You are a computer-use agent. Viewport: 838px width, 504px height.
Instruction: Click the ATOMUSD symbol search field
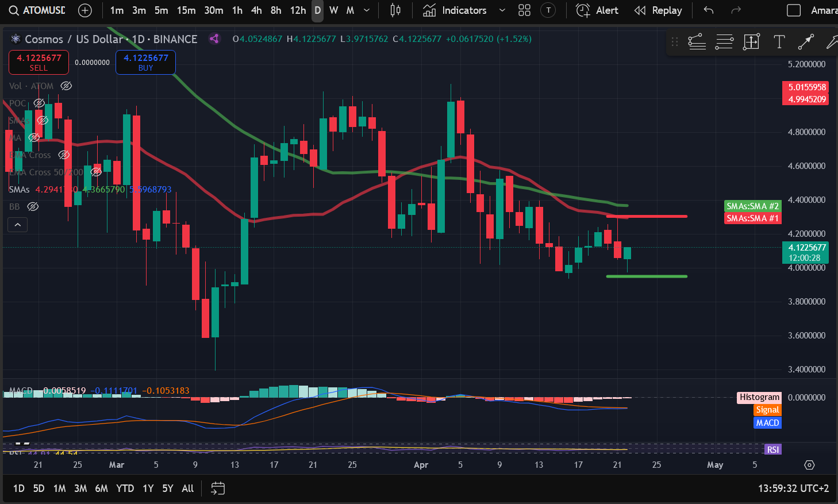38,10
